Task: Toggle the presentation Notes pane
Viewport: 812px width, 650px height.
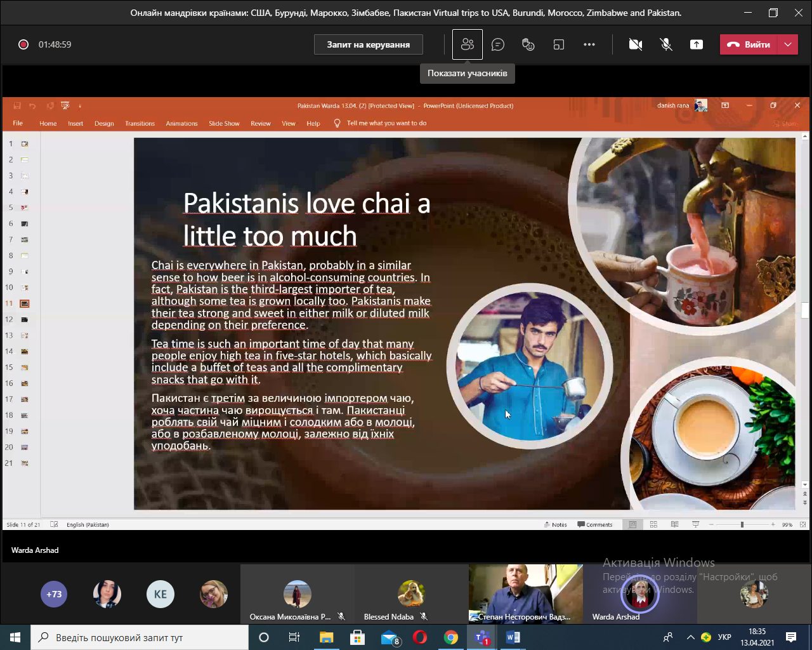Action: 555,525
